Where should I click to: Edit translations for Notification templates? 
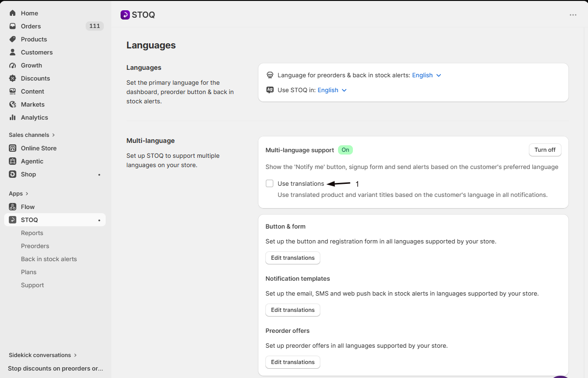pyautogui.click(x=293, y=310)
